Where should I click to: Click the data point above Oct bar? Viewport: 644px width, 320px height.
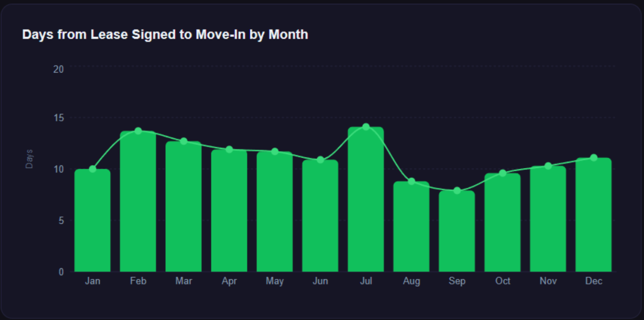click(503, 173)
